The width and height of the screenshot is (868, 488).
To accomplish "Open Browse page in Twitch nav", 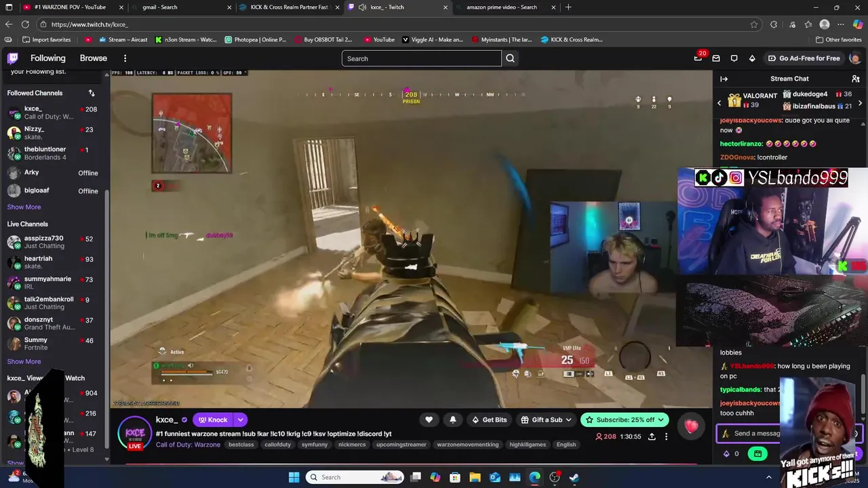I will pos(94,58).
